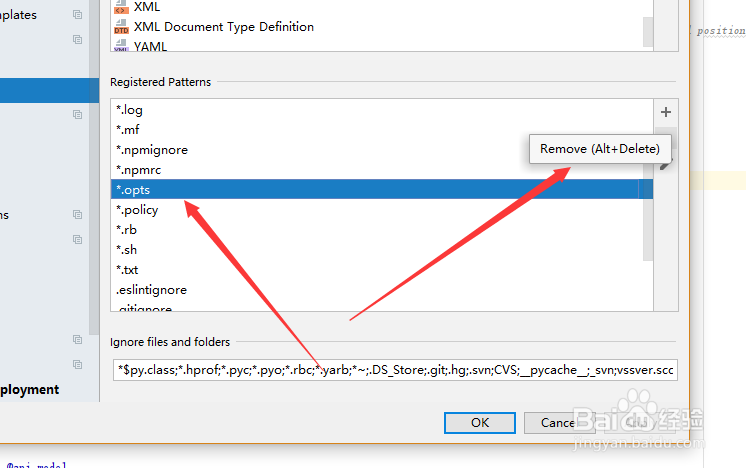Pick the *.txt pattern entry
Screen dimensions: 746x468
tap(128, 270)
